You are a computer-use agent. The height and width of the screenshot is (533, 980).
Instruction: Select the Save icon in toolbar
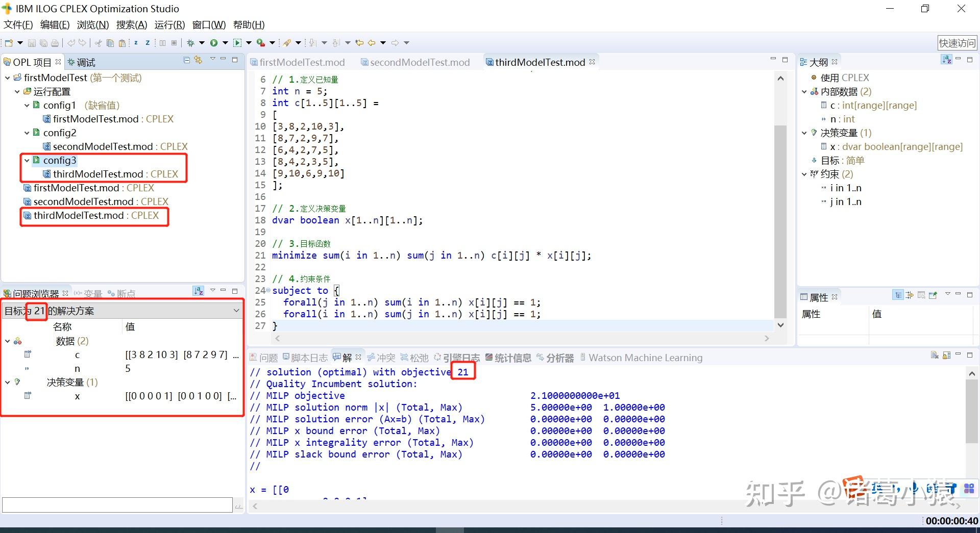click(x=32, y=43)
